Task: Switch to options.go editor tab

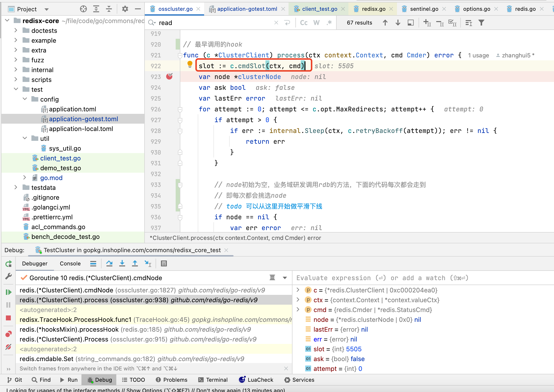Action: click(476, 9)
